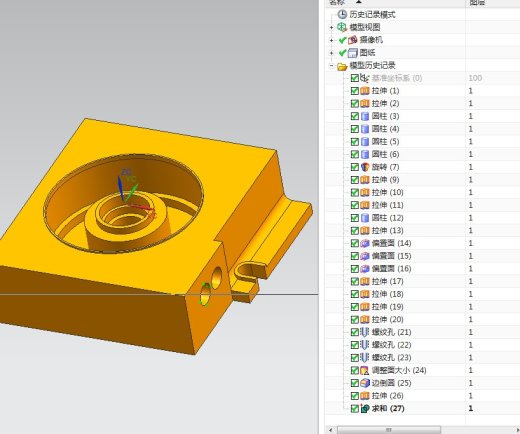
Task: Click the extrude icon of 拉伸 (2)
Action: (365, 104)
